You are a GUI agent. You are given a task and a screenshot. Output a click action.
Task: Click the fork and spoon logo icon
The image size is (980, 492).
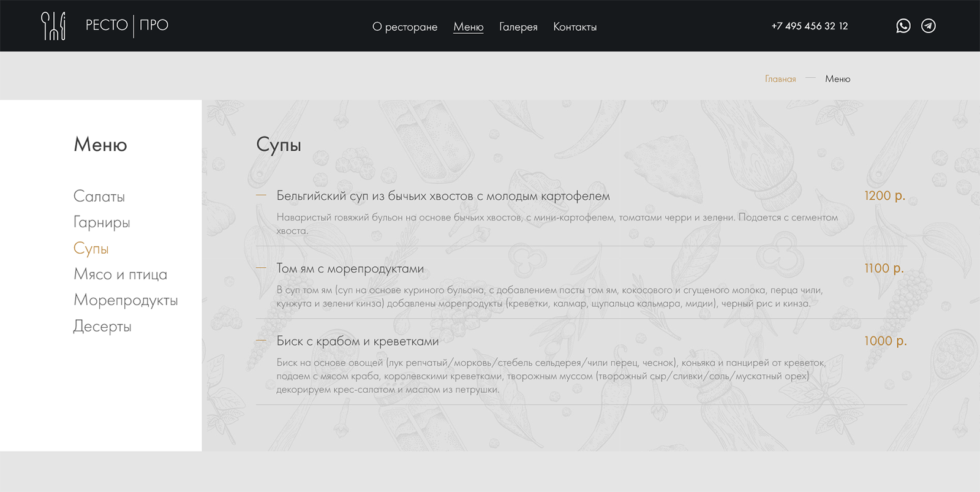53,26
